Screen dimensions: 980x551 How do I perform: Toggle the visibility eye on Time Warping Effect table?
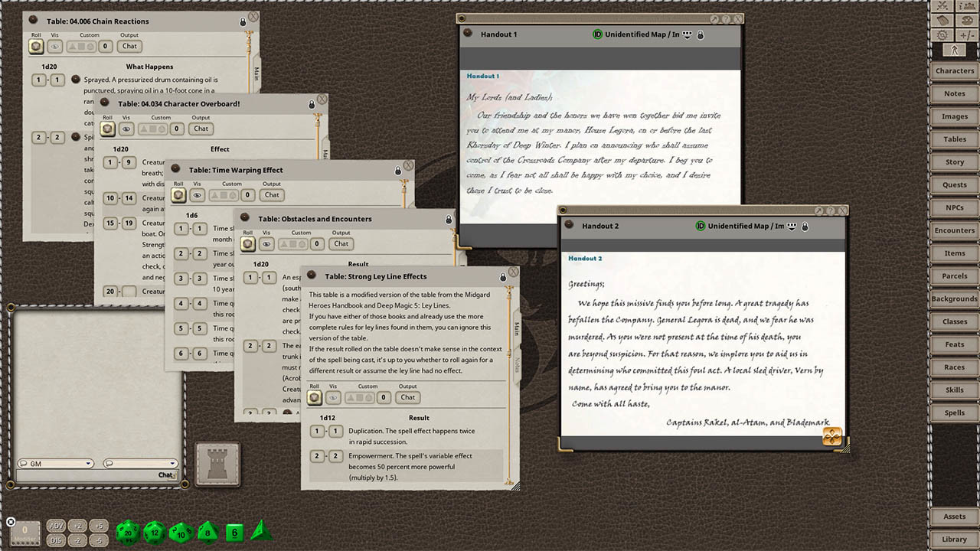coord(198,194)
